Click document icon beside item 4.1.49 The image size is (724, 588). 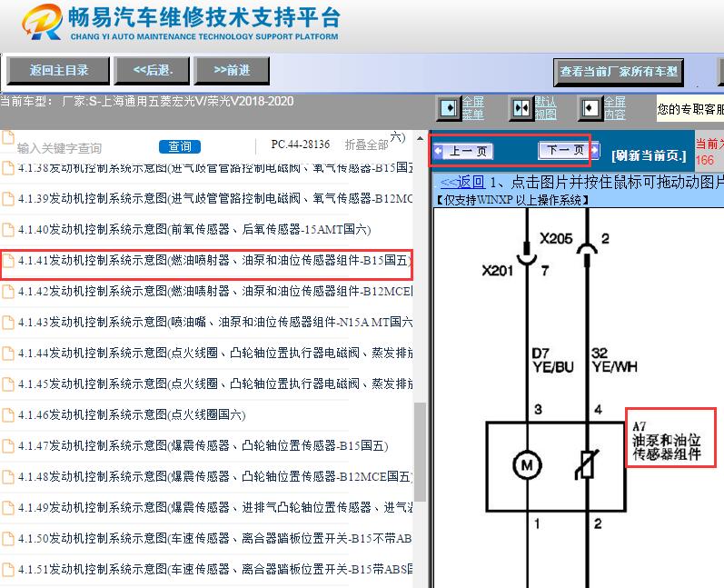8,508
